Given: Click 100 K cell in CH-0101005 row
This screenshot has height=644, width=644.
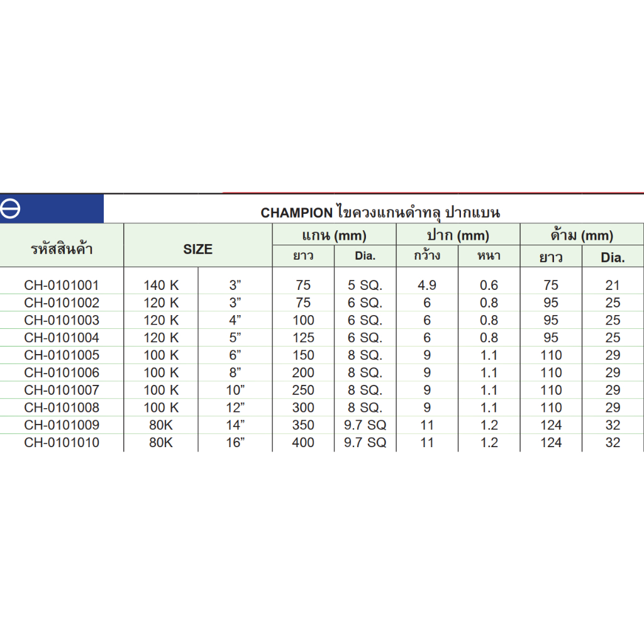Looking at the screenshot, I should tap(161, 355).
